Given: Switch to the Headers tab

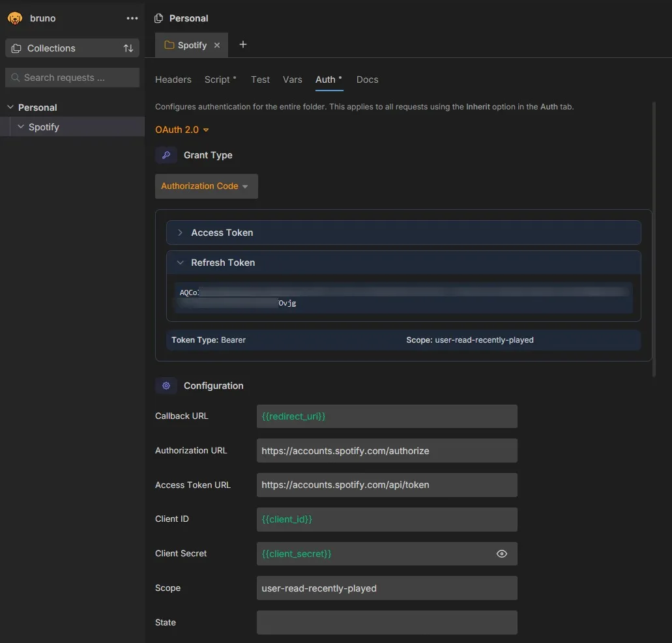Looking at the screenshot, I should click(173, 79).
